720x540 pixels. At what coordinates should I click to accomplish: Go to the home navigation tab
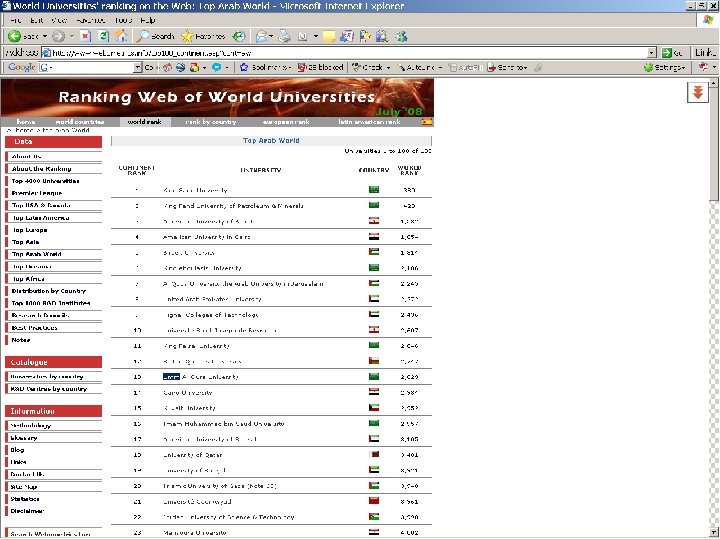click(x=26, y=122)
